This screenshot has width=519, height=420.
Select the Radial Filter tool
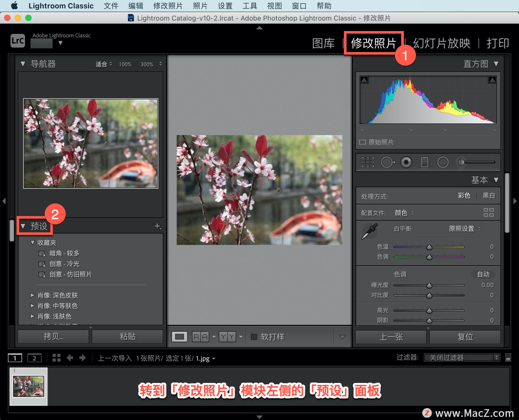coord(443,162)
